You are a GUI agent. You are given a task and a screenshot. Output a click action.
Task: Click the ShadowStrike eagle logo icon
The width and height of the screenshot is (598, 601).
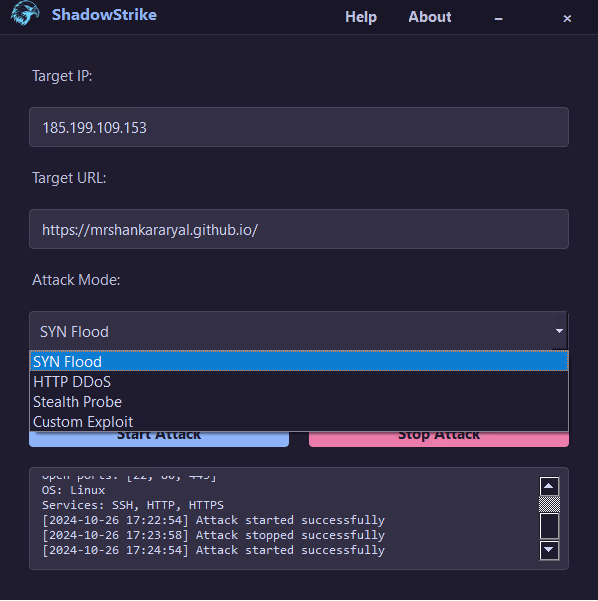(25, 14)
